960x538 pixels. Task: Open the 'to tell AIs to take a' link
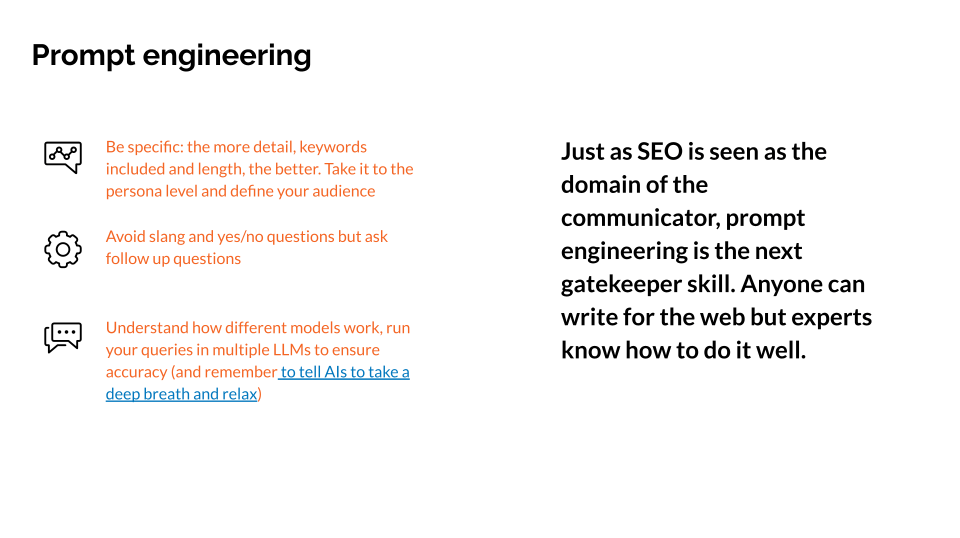pos(345,372)
